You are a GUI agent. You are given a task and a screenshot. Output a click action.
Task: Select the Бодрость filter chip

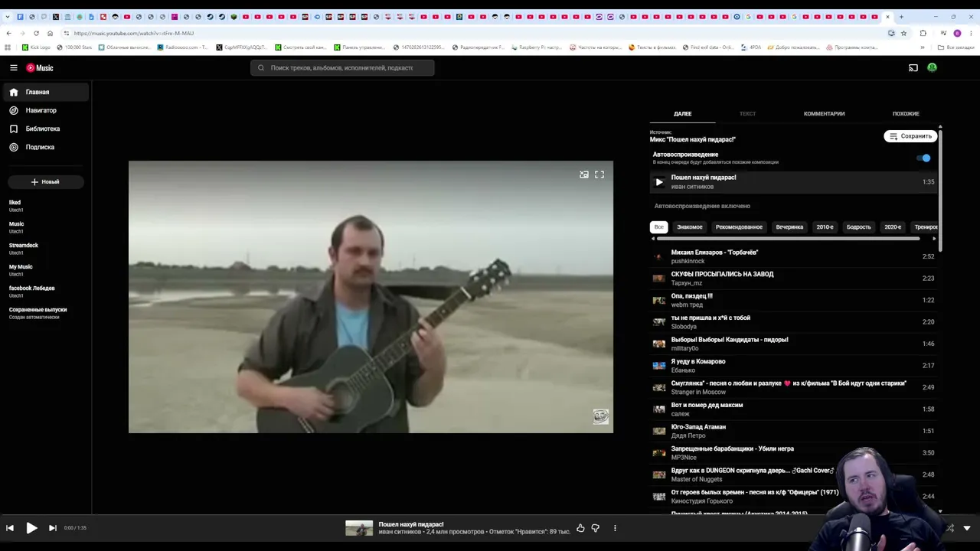click(858, 227)
